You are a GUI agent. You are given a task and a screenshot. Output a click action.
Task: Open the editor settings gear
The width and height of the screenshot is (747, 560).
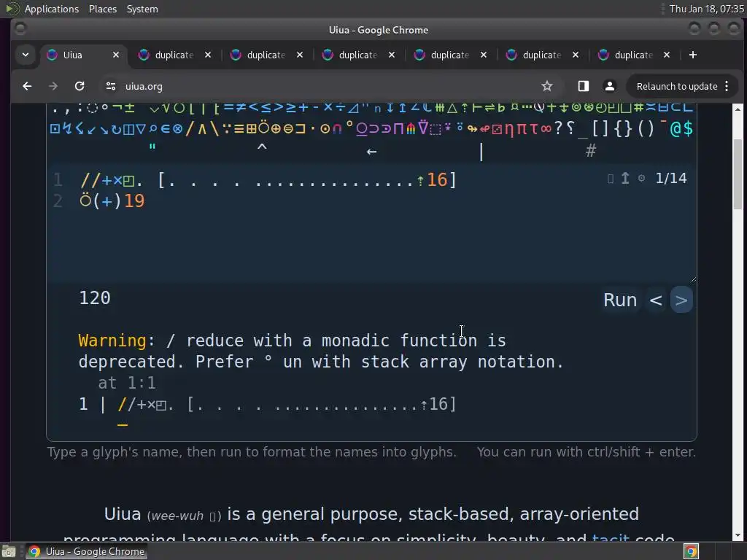point(642,178)
